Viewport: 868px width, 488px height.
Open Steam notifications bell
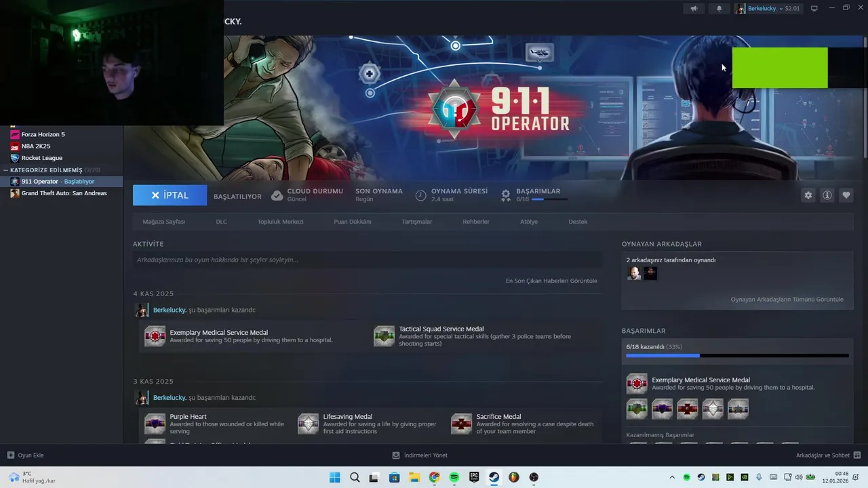[x=719, y=8]
